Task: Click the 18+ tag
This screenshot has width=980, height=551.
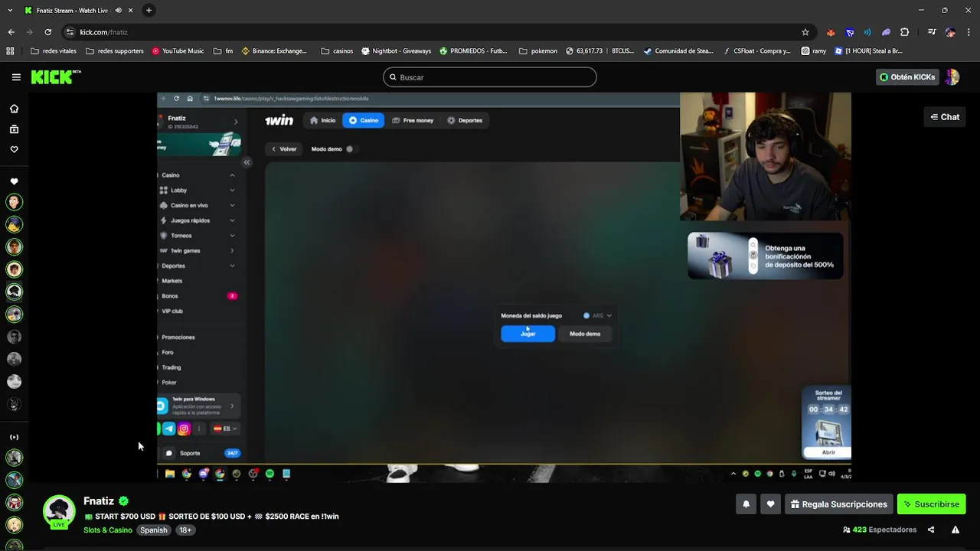Action: tap(185, 530)
